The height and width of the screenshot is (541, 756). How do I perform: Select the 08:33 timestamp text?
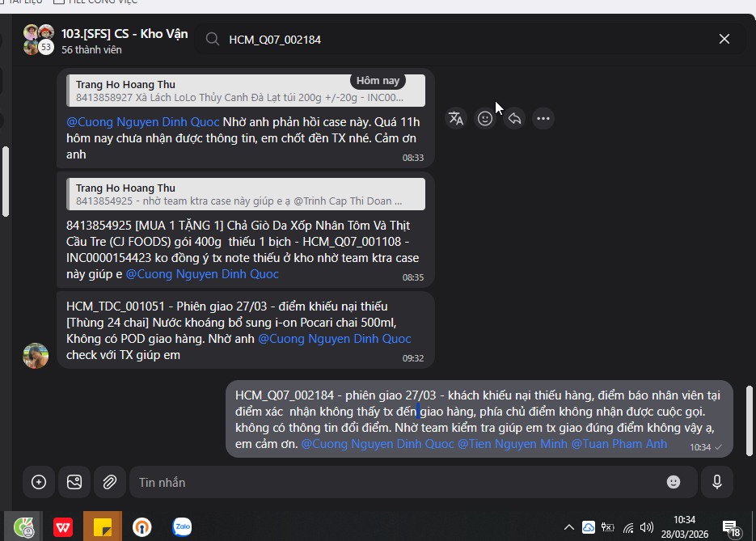(x=413, y=158)
